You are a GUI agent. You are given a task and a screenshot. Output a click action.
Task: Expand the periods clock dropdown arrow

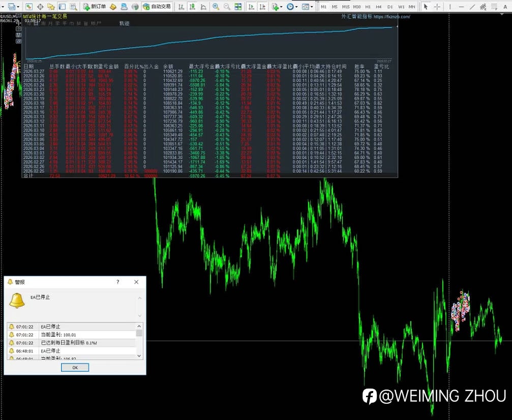click(296, 7)
